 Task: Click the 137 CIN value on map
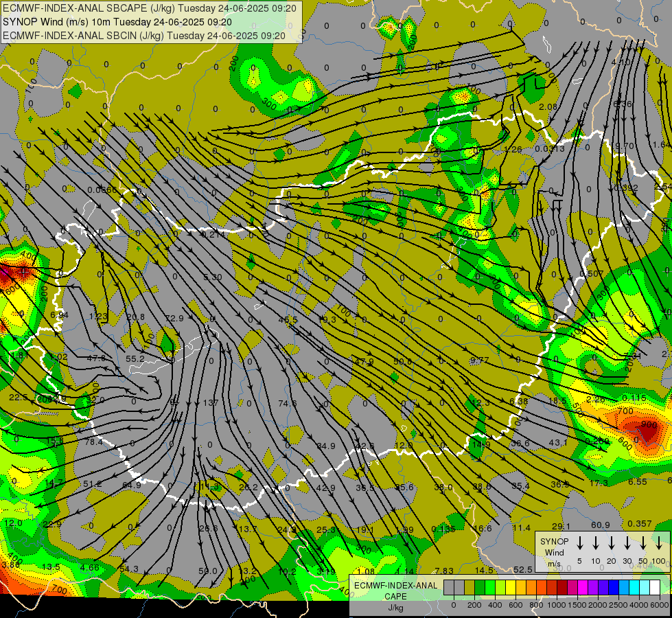pos(211,402)
